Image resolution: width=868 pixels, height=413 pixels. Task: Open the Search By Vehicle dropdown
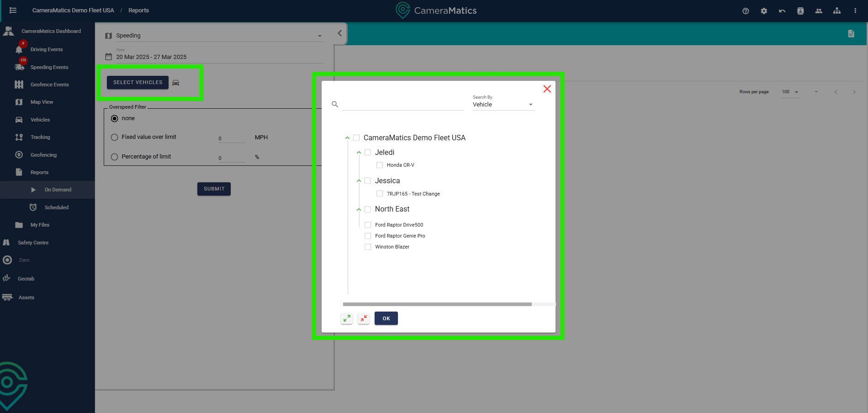503,105
